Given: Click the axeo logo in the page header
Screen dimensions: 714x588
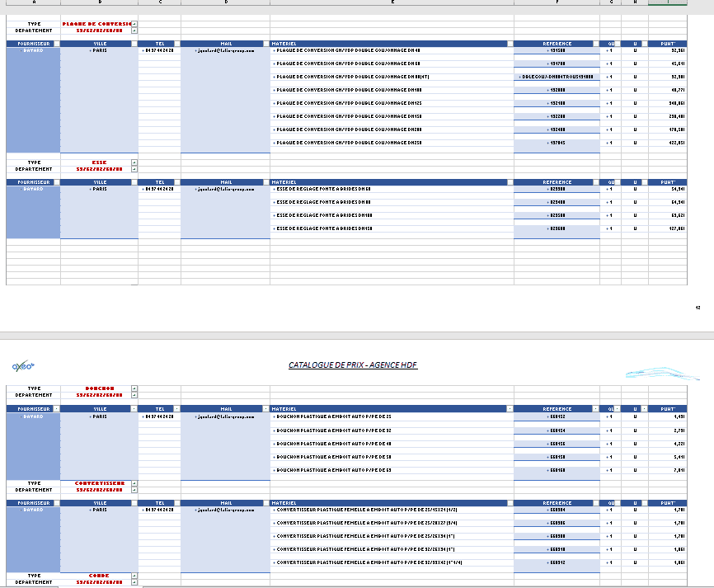Looking at the screenshot, I should point(23,365).
